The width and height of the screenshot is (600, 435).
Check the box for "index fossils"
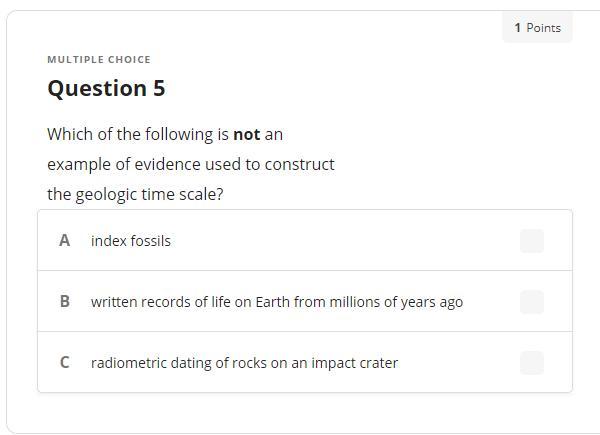(x=532, y=241)
